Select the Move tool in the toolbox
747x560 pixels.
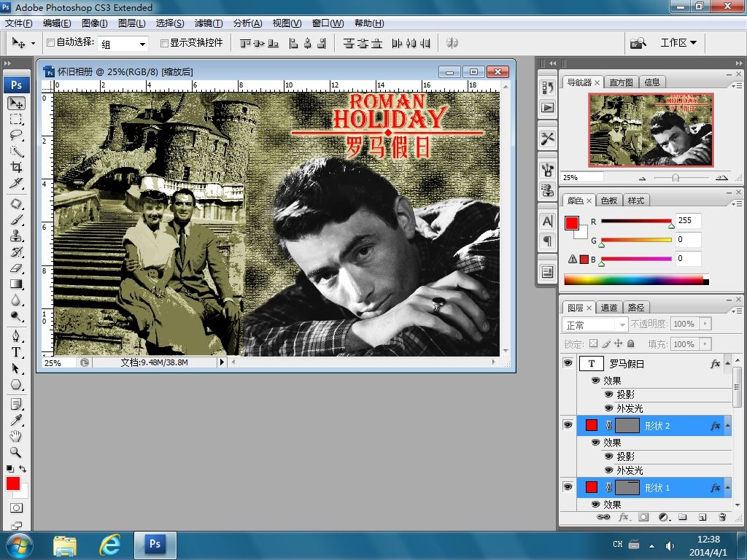click(x=17, y=103)
